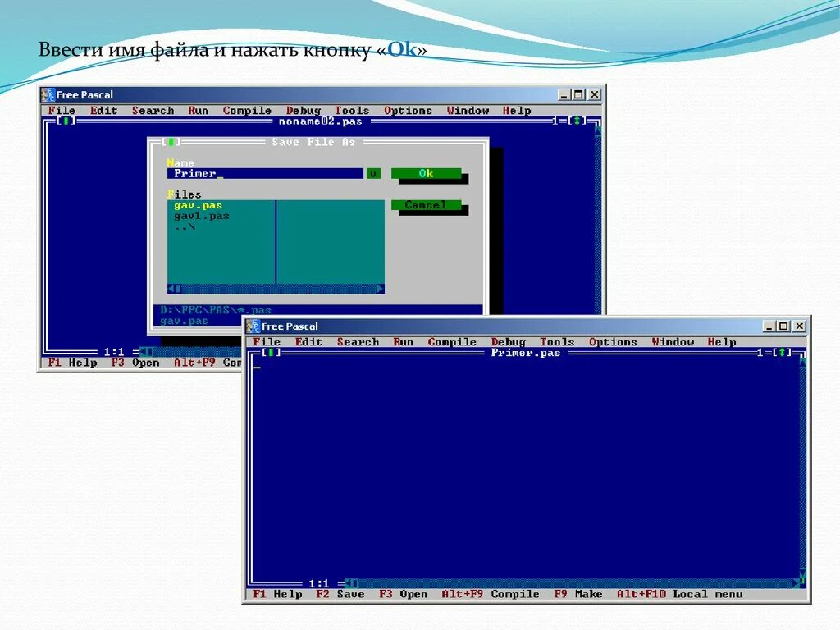Maximize the back Free Pascal window
The image size is (840, 630).
[578, 94]
